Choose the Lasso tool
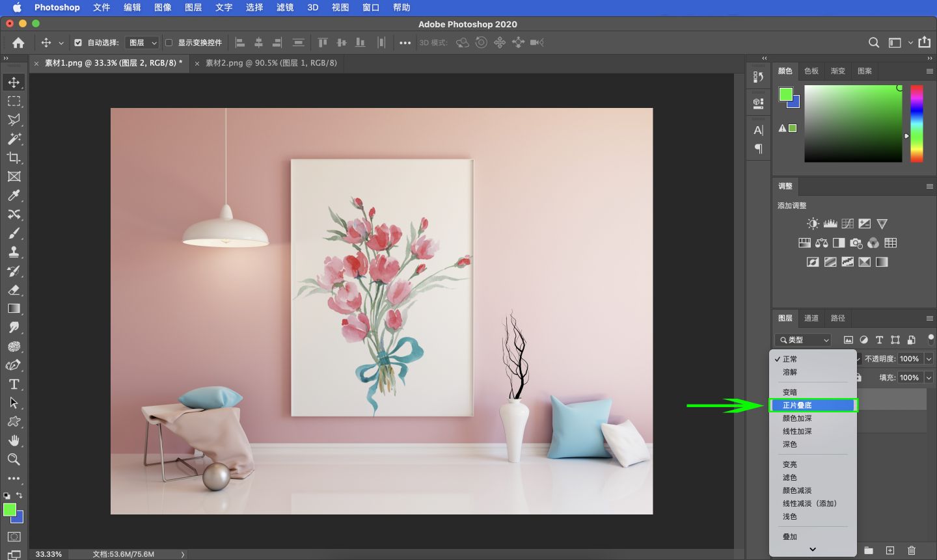Screen dimensions: 937x560 pos(13,120)
